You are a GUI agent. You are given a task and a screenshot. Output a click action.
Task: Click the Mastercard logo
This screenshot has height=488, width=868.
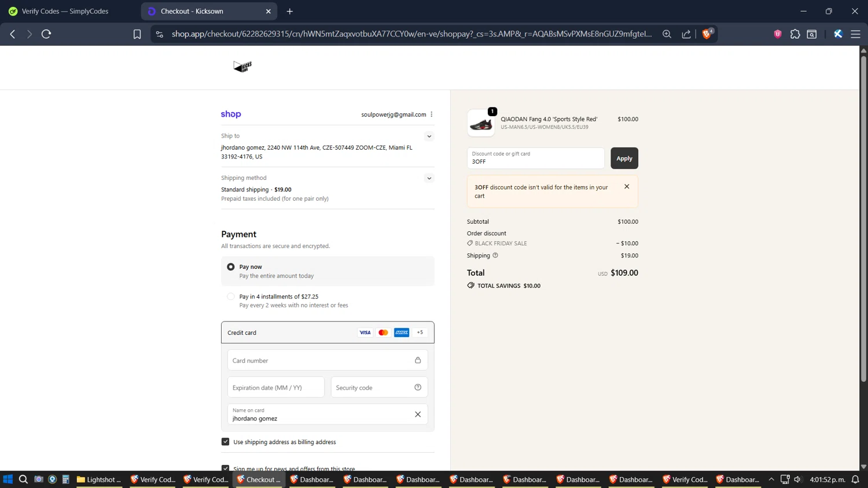[383, 332]
